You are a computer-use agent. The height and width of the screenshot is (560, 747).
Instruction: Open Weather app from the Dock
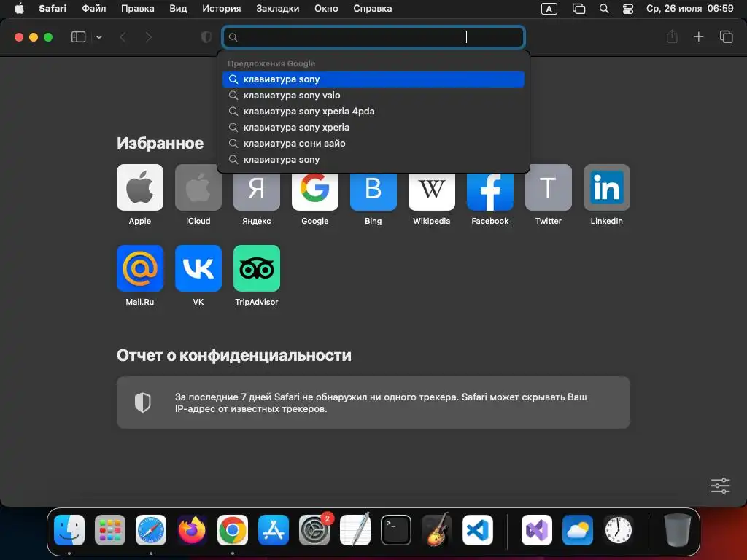(578, 529)
